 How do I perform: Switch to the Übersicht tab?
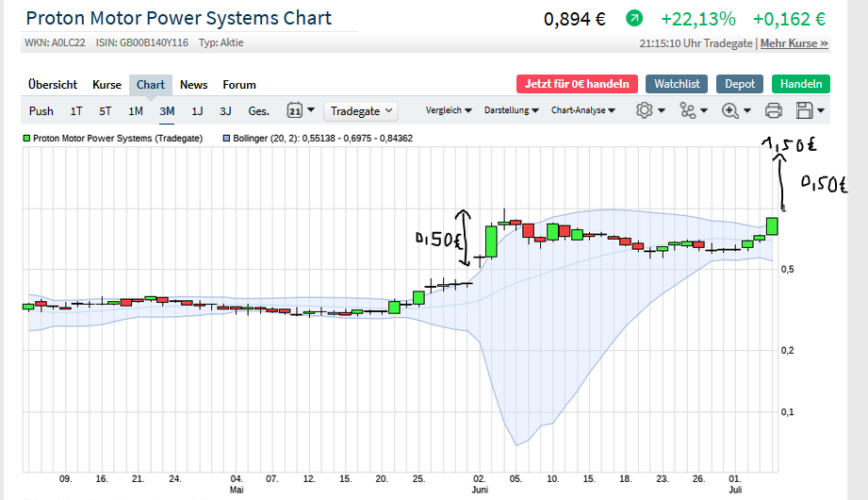click(53, 85)
